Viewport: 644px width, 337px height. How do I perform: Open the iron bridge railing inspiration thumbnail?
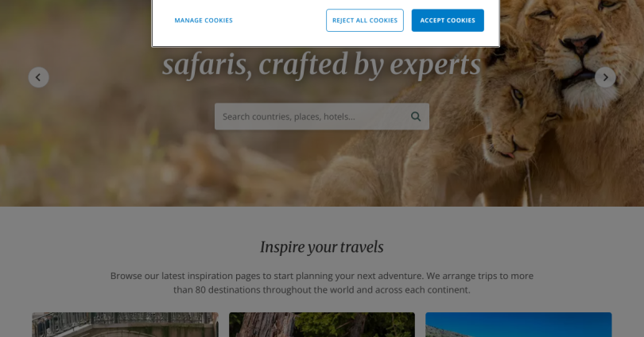click(x=126, y=325)
